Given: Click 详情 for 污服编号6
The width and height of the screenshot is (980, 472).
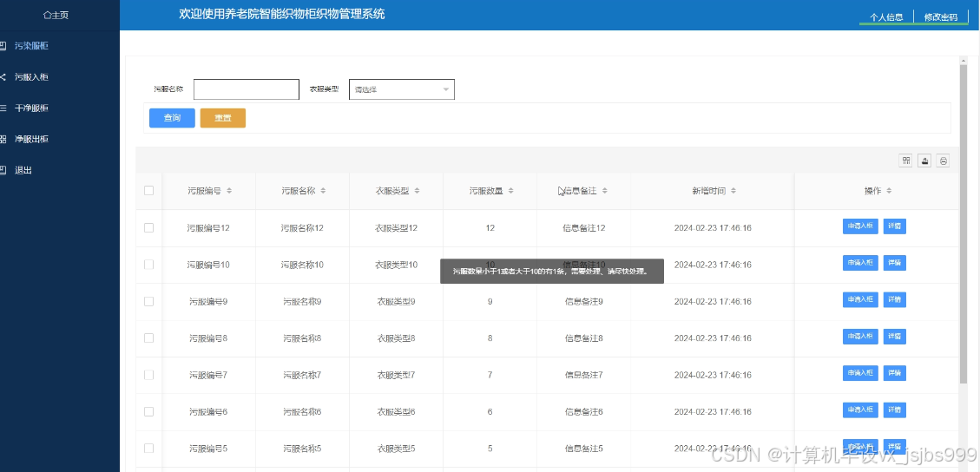Looking at the screenshot, I should pyautogui.click(x=894, y=410).
